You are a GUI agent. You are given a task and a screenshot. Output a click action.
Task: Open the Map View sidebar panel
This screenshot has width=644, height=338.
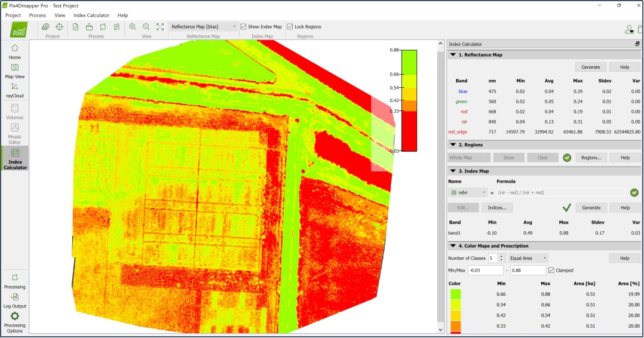[x=15, y=70]
